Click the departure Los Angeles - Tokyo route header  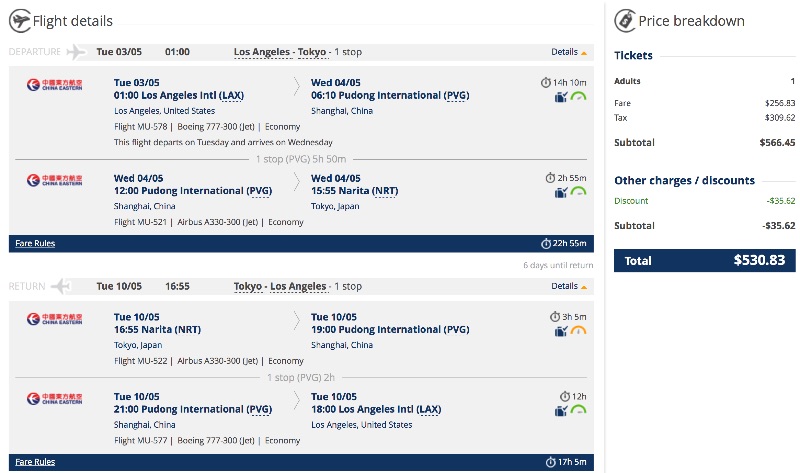coord(280,51)
